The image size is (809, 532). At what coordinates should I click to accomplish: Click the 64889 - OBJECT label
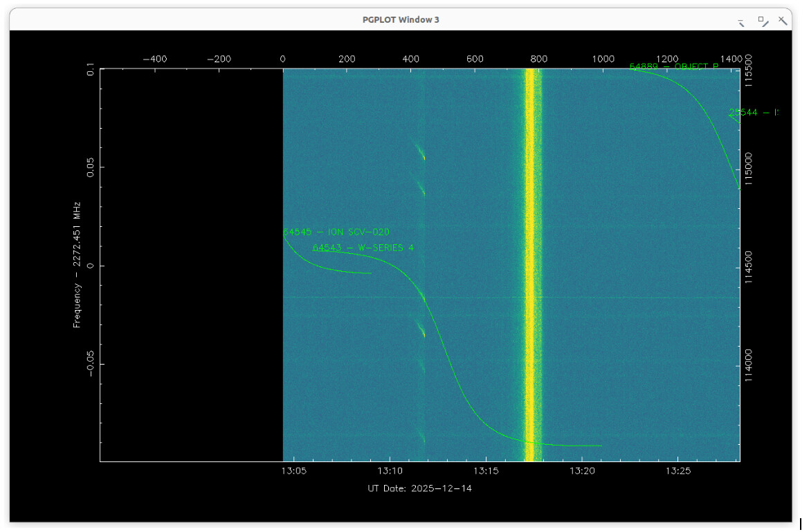click(673, 67)
